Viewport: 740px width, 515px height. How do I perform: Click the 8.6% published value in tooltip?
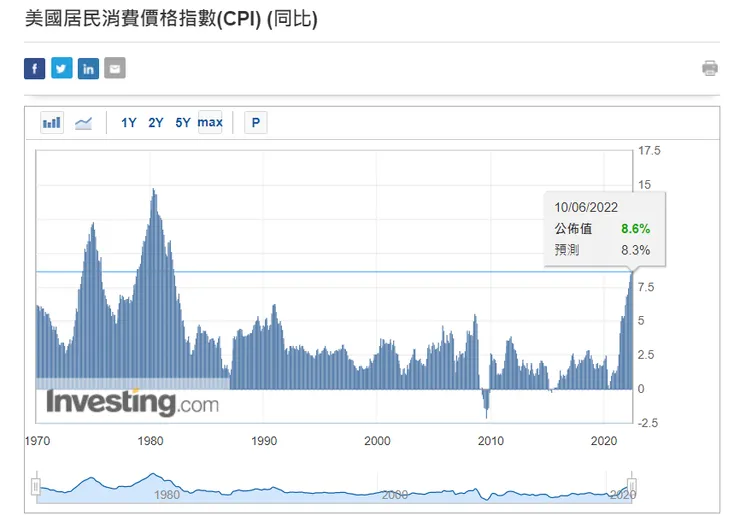click(x=635, y=229)
